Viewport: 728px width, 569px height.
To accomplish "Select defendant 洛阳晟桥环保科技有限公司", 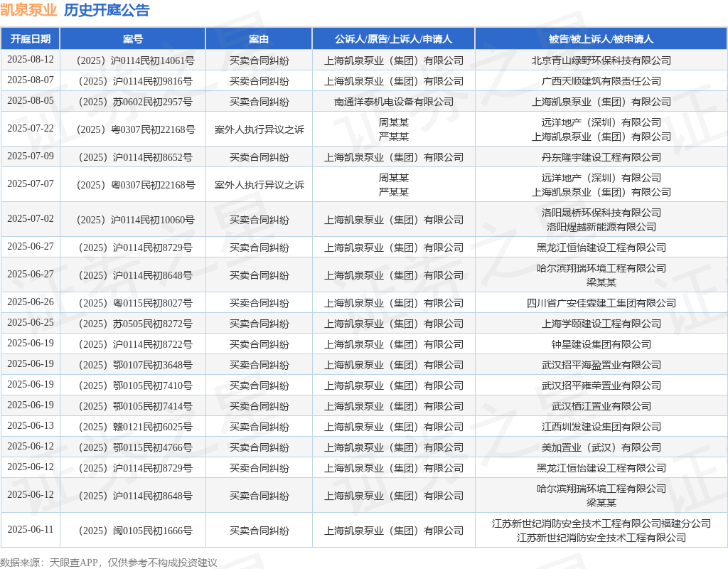I will (x=601, y=212).
